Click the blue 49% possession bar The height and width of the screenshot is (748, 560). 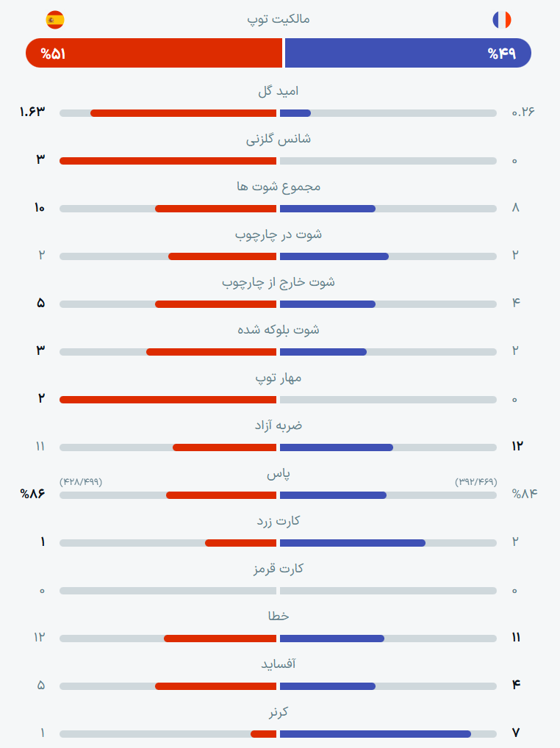tap(409, 53)
